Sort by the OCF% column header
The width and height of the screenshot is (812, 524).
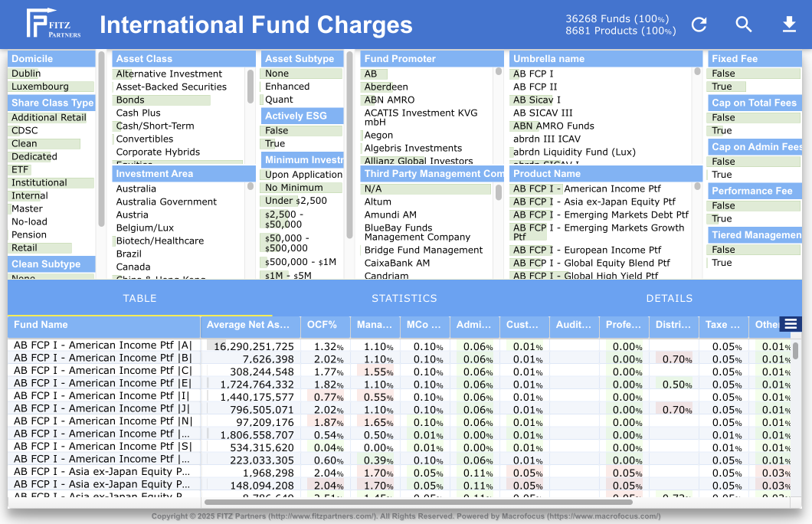pyautogui.click(x=322, y=325)
